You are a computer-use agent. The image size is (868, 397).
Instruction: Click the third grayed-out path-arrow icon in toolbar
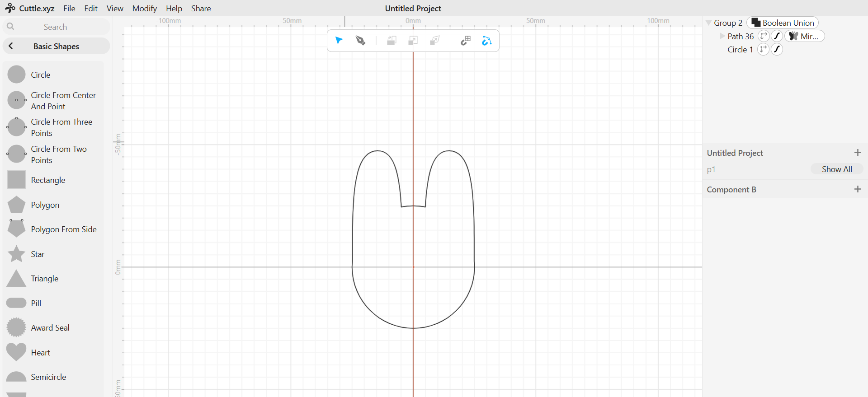pyautogui.click(x=434, y=41)
